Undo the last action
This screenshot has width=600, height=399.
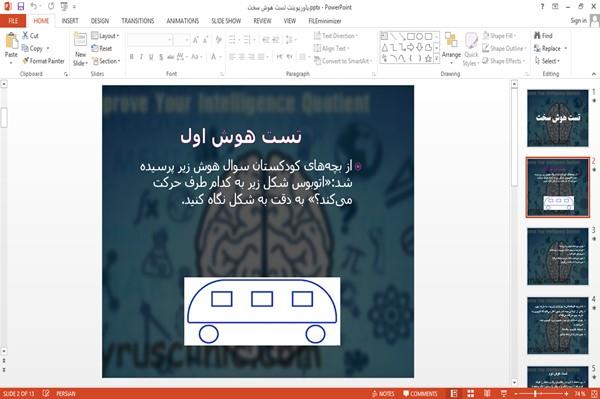(34, 7)
